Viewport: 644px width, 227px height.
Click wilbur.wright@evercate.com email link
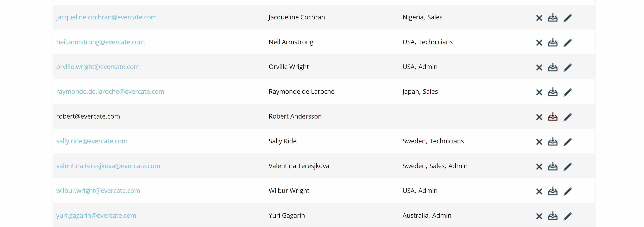(98, 190)
